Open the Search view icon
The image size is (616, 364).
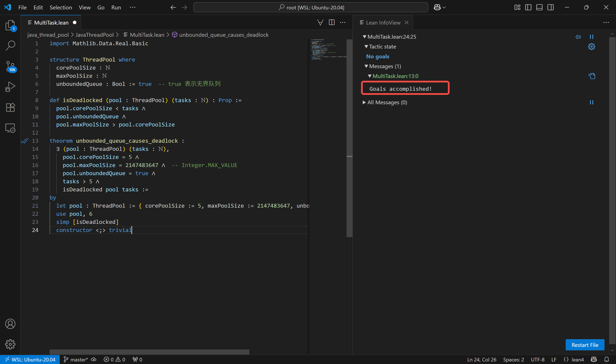pos(10,45)
